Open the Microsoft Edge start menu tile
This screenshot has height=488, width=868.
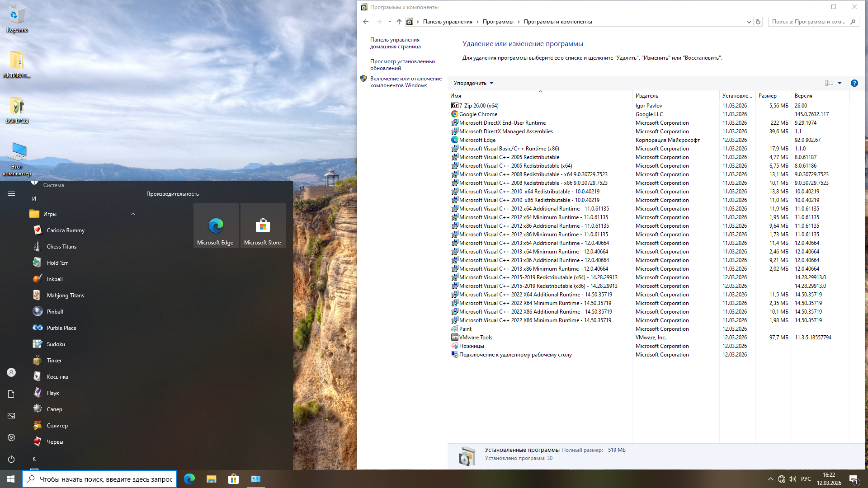tap(216, 225)
